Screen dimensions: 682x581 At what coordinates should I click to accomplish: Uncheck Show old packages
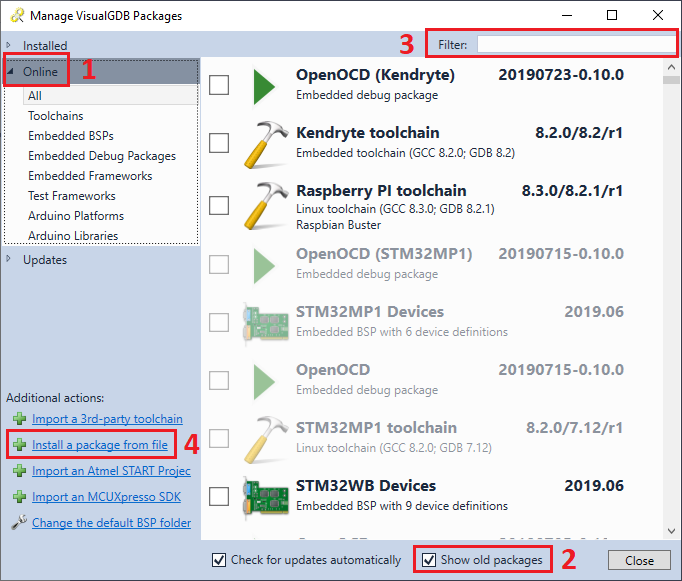tap(429, 560)
